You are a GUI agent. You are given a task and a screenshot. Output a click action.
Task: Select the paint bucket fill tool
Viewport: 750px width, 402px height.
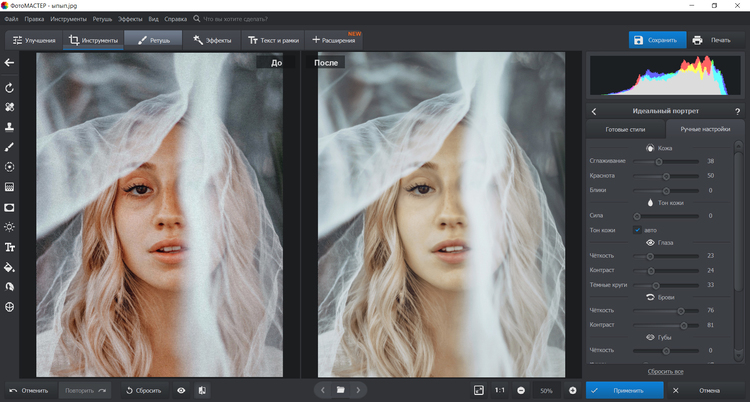tap(9, 267)
